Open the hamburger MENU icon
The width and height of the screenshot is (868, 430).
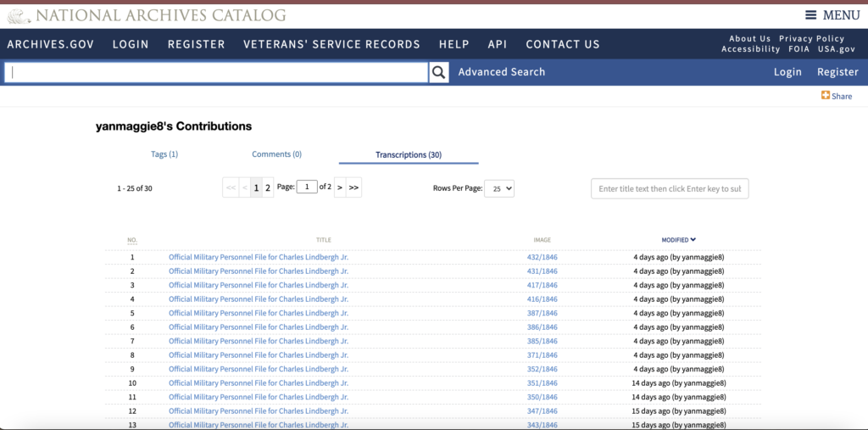point(811,15)
